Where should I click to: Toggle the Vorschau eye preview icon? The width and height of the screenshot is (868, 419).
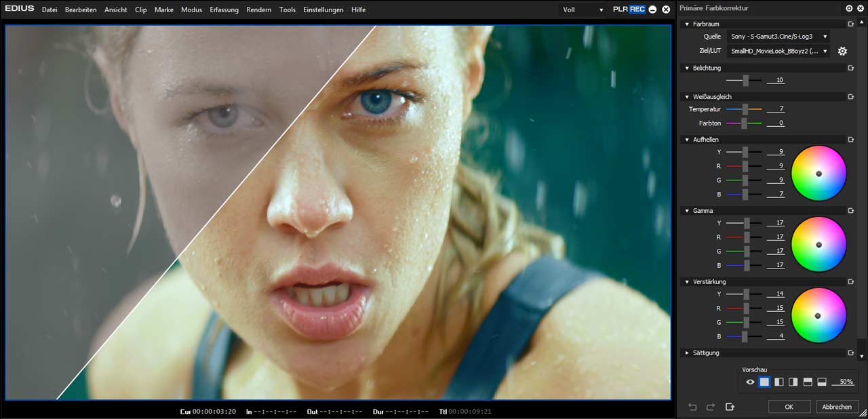click(750, 382)
